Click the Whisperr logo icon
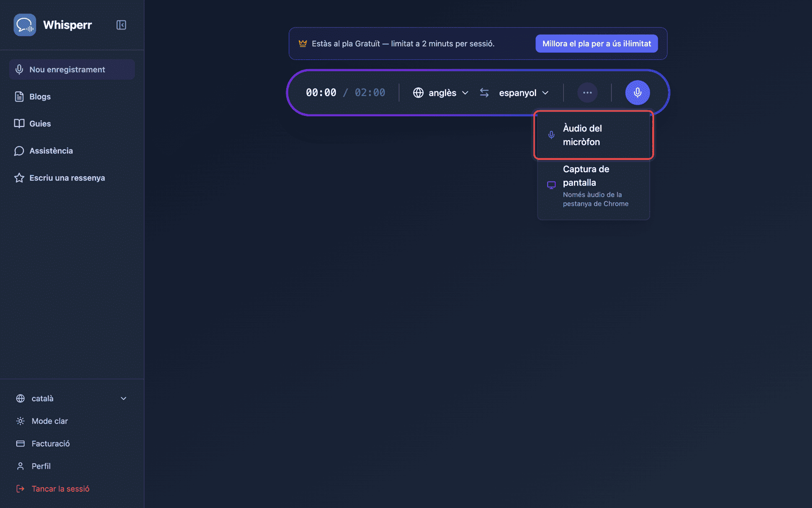This screenshot has width=812, height=508. coord(24,25)
